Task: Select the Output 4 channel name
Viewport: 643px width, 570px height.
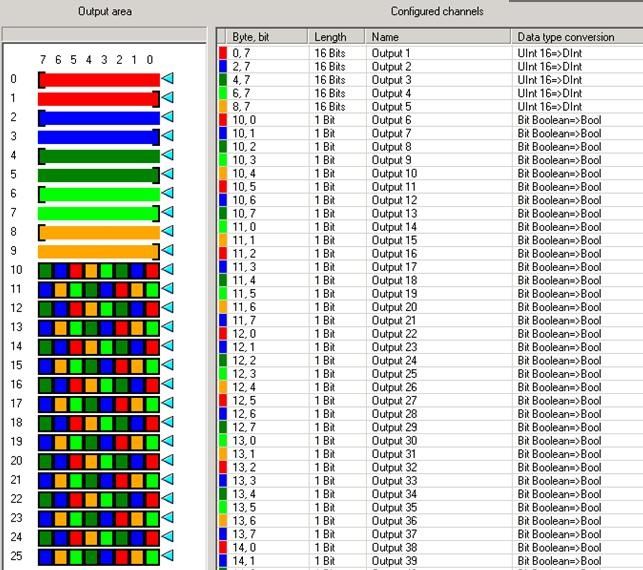Action: click(x=391, y=93)
